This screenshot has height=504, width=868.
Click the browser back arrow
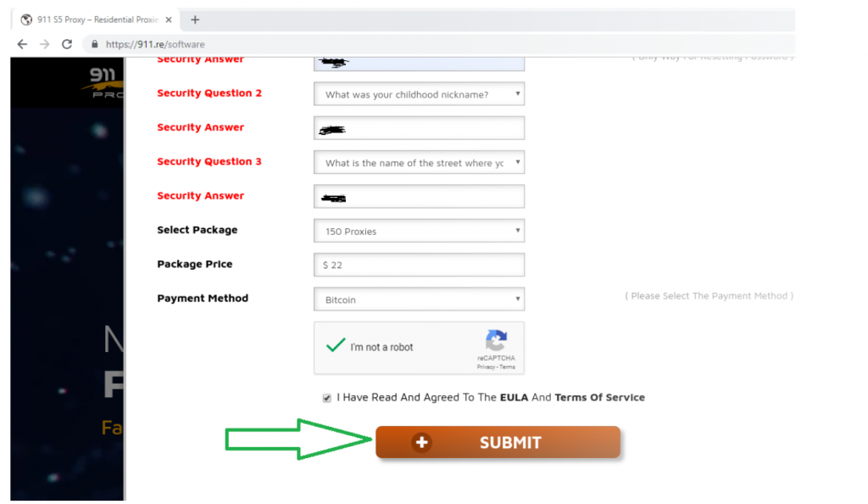point(22,44)
